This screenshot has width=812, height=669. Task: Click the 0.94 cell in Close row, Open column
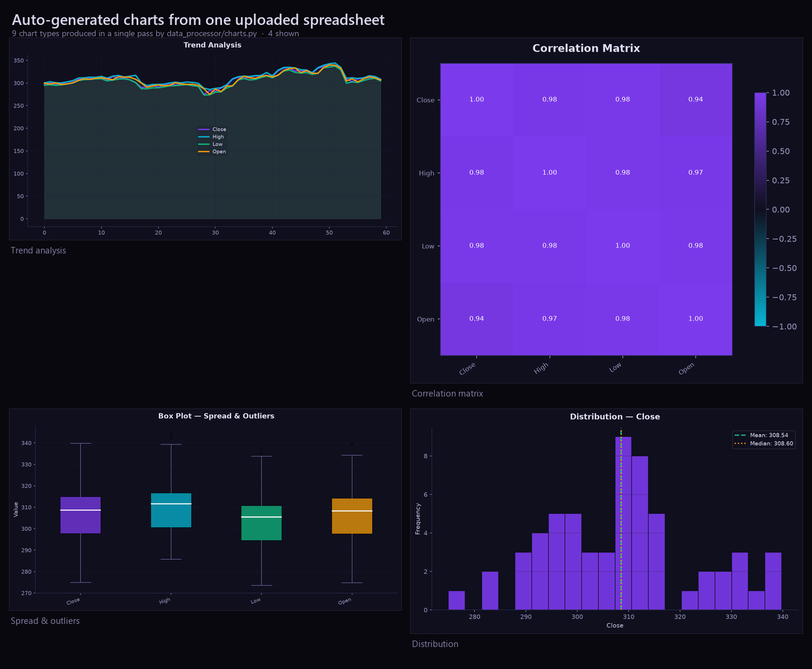696,100
